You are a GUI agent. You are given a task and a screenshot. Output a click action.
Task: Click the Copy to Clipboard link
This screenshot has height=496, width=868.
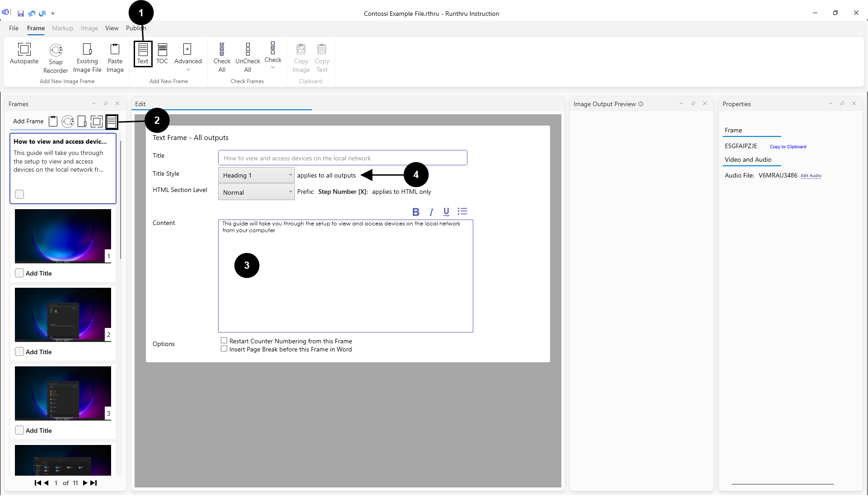tap(788, 147)
